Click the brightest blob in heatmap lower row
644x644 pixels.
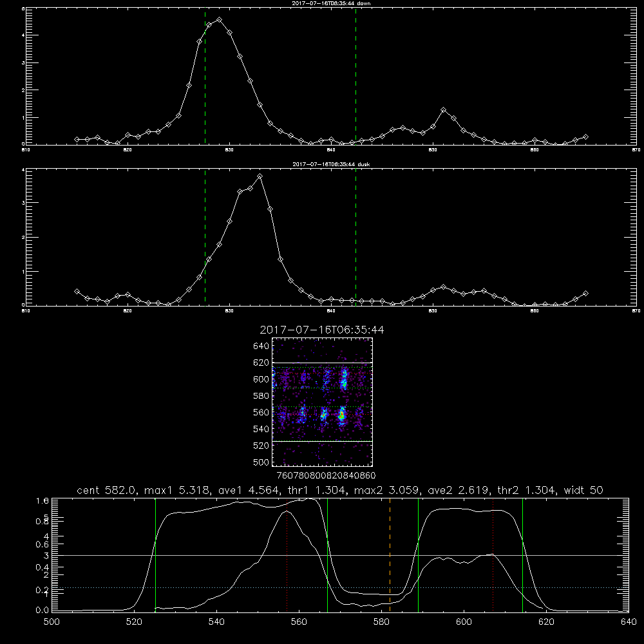click(x=341, y=415)
